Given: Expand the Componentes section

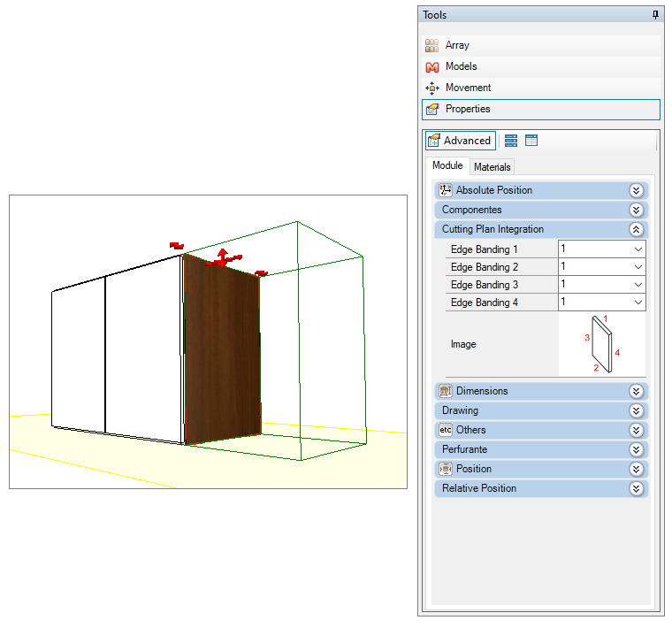Looking at the screenshot, I should tap(636, 210).
